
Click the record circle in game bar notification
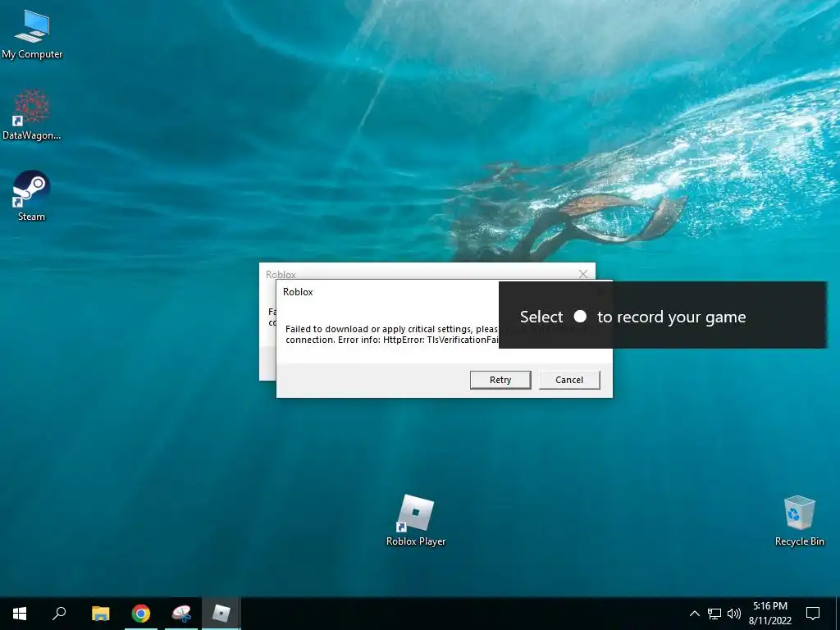(x=580, y=316)
